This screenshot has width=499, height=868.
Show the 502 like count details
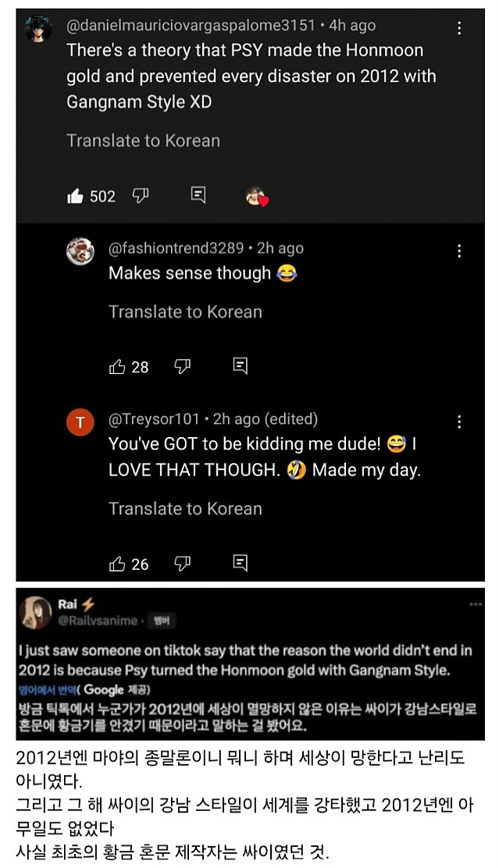coord(102,196)
